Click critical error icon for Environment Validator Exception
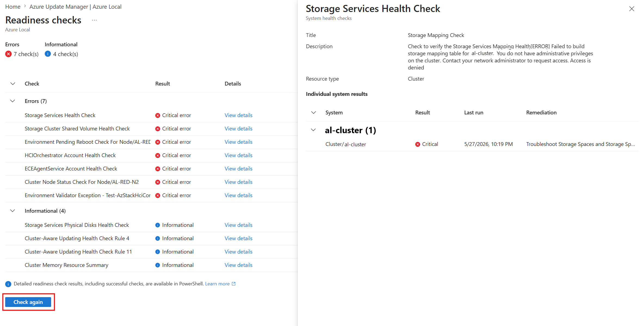This screenshot has height=326, width=644. point(158,196)
